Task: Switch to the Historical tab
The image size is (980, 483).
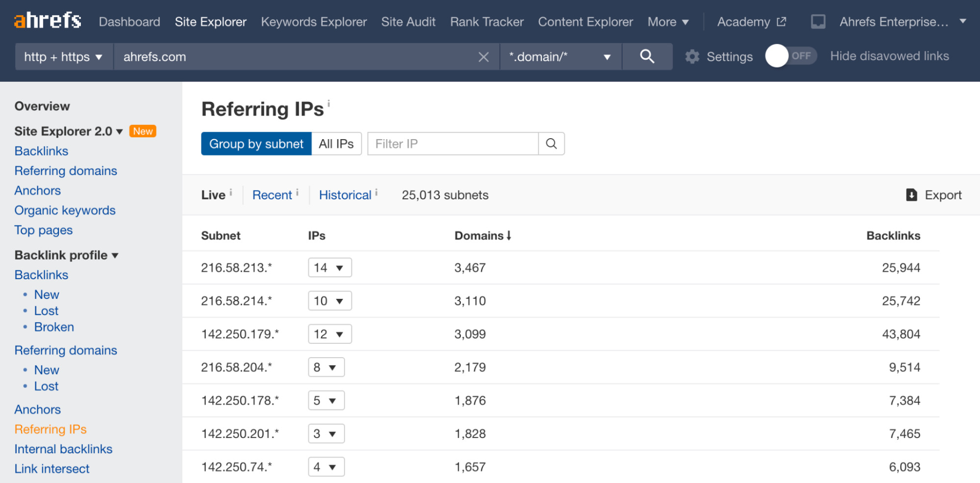Action: (345, 195)
